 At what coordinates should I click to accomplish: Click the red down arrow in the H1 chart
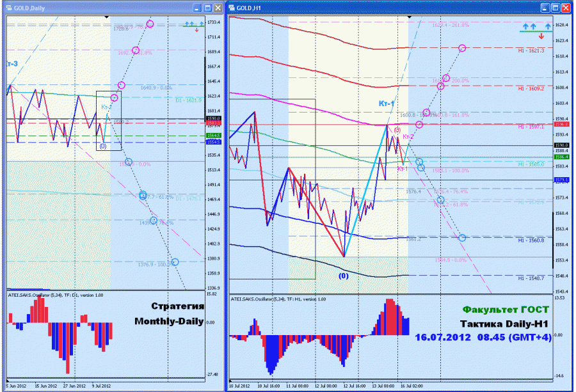coord(541,36)
